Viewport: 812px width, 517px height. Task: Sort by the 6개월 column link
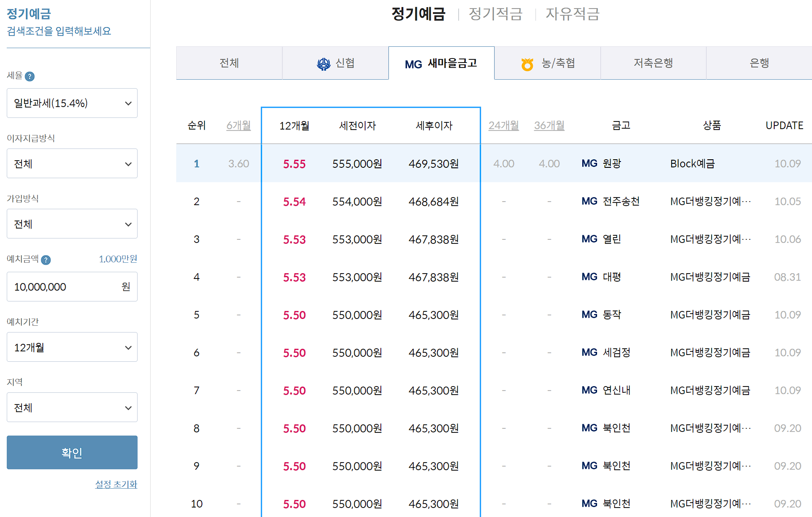239,126
